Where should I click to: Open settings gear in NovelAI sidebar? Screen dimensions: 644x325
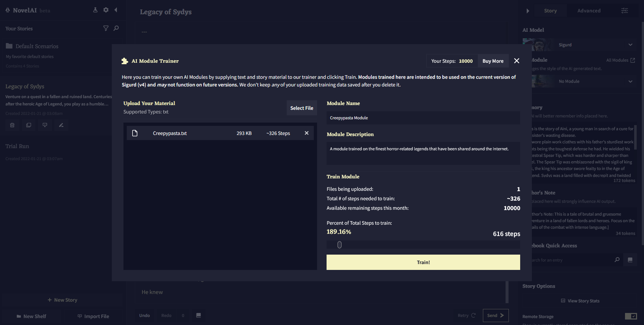pos(106,10)
